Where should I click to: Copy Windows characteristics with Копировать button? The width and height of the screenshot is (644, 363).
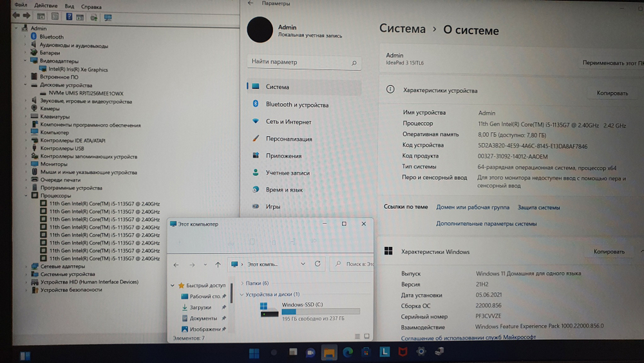(x=609, y=251)
